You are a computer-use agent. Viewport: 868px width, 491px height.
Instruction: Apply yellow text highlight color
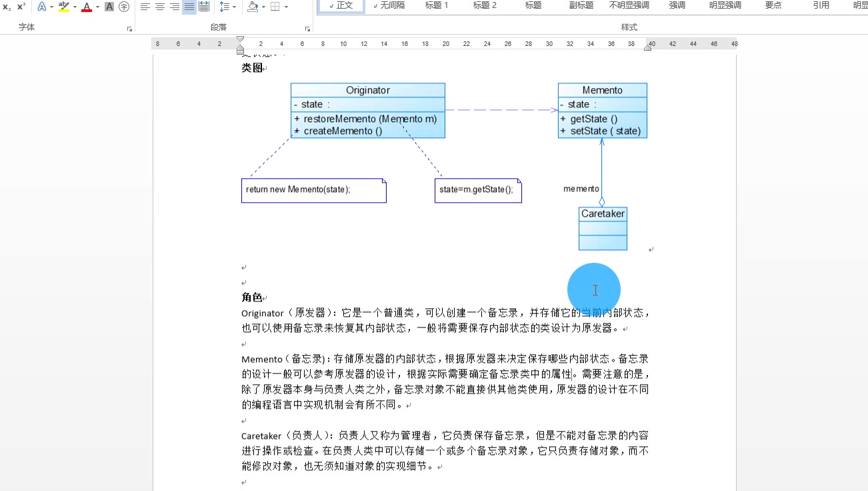coord(64,7)
